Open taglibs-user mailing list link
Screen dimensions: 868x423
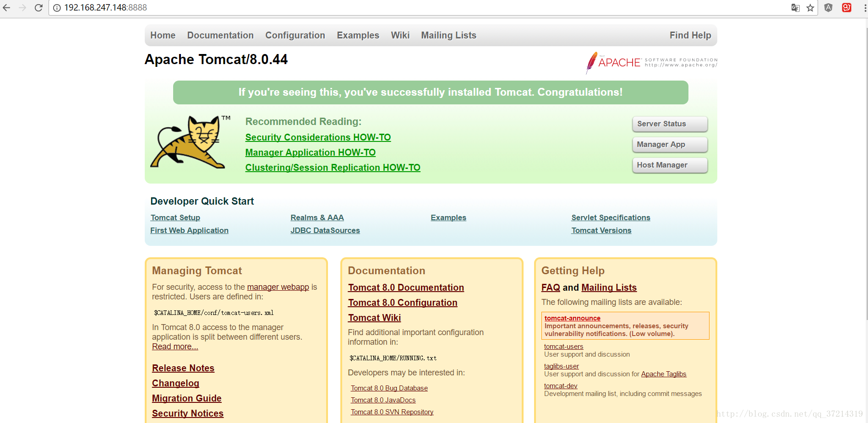(561, 366)
